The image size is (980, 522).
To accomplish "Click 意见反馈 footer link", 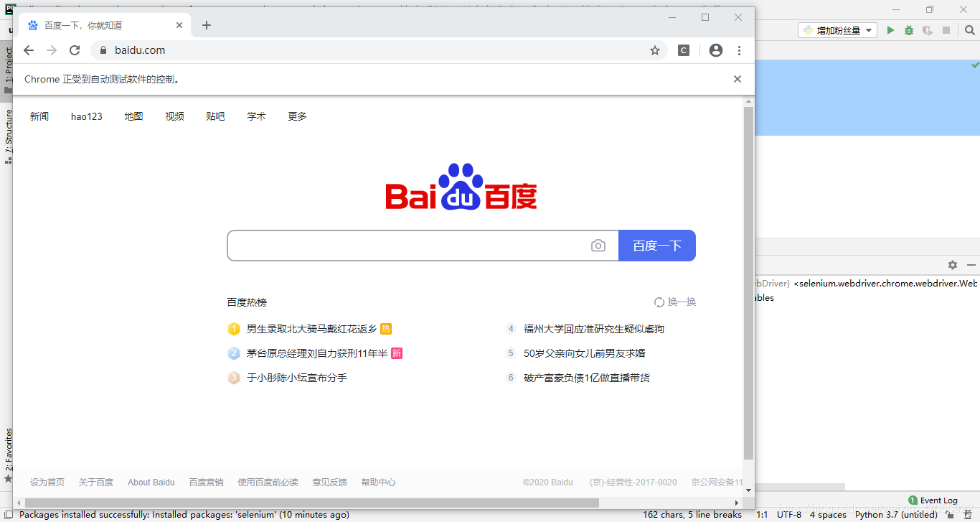I will click(329, 483).
